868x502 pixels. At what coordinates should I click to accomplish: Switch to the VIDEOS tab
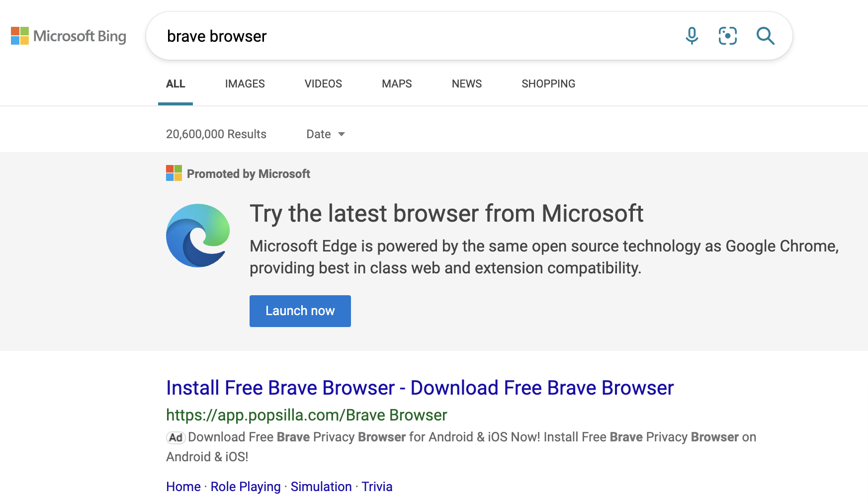point(323,84)
